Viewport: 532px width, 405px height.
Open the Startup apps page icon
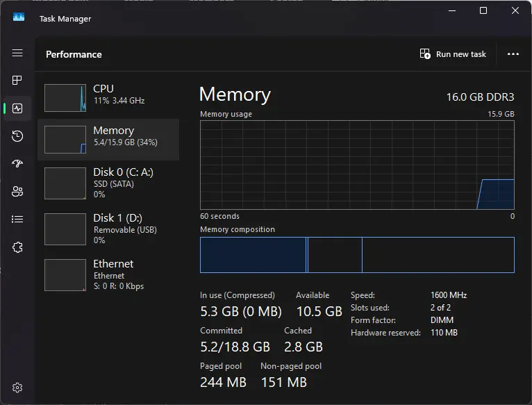tap(17, 164)
